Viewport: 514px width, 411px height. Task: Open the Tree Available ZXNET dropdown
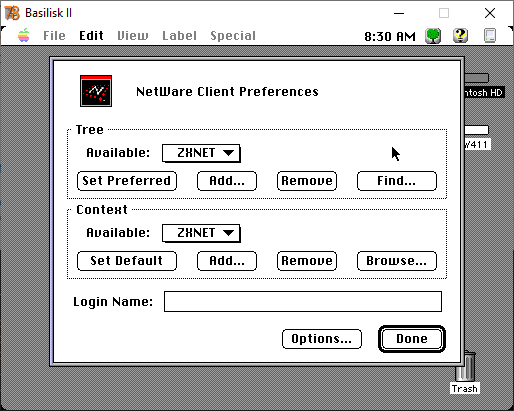coord(201,153)
